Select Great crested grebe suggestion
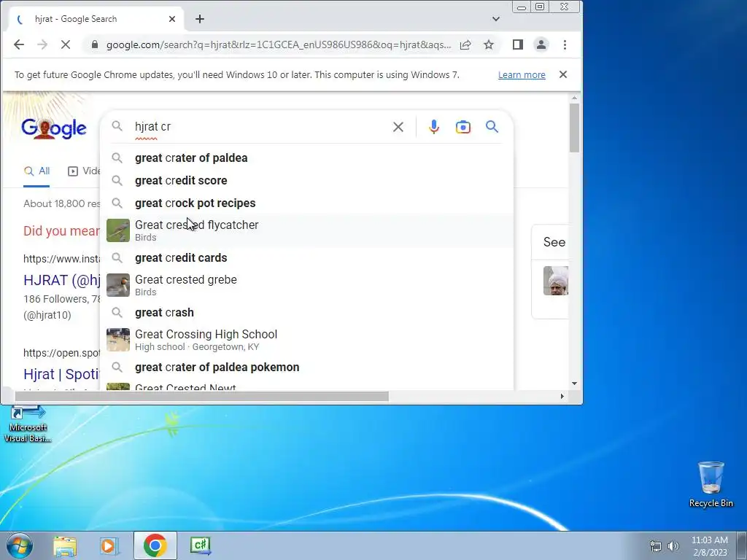 (307, 285)
